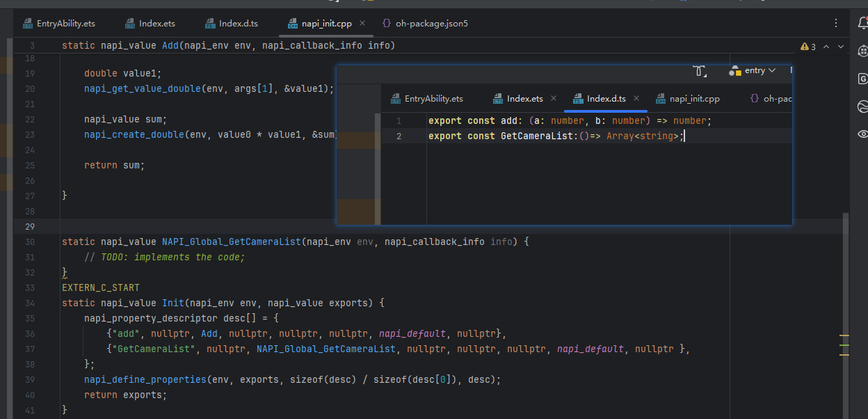
Task: Expand the entry module dropdown
Action: point(755,70)
